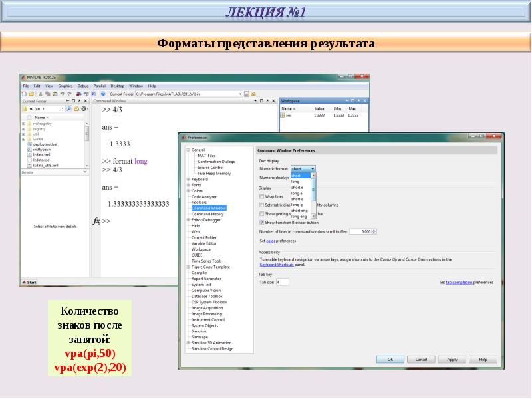Viewport: 532px width, 399px height.
Task: Select "long" in Numeric format list
Action: [295, 182]
